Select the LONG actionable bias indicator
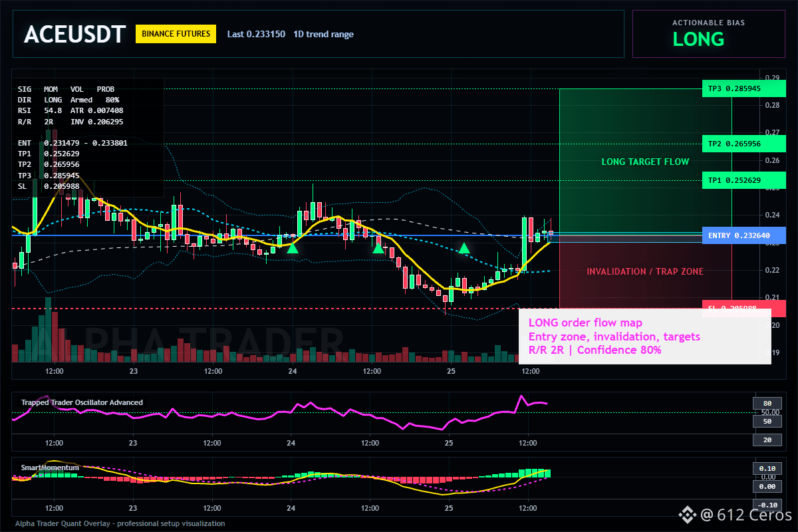The height and width of the screenshot is (532, 798). (698, 39)
